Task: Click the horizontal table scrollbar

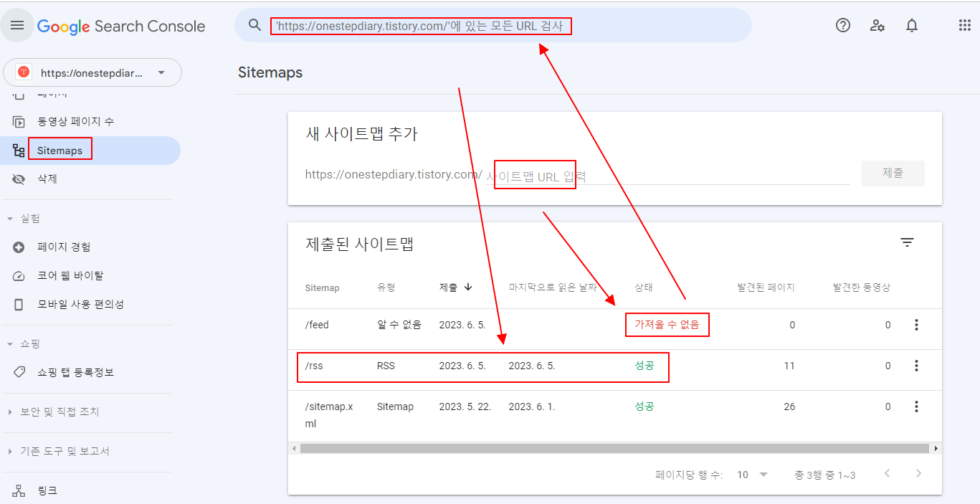Action: pos(614,448)
